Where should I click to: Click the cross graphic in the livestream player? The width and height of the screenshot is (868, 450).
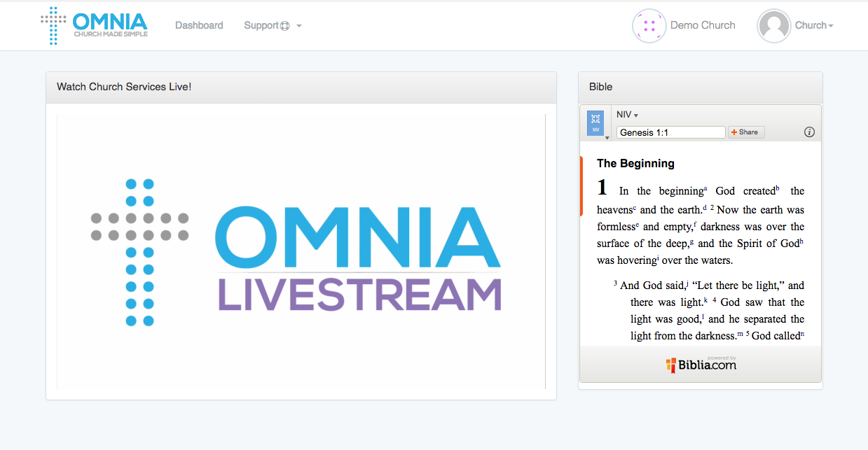click(139, 253)
